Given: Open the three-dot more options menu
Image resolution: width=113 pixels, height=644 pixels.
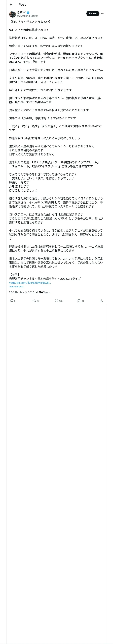Looking at the screenshot, I should pos(102,14).
